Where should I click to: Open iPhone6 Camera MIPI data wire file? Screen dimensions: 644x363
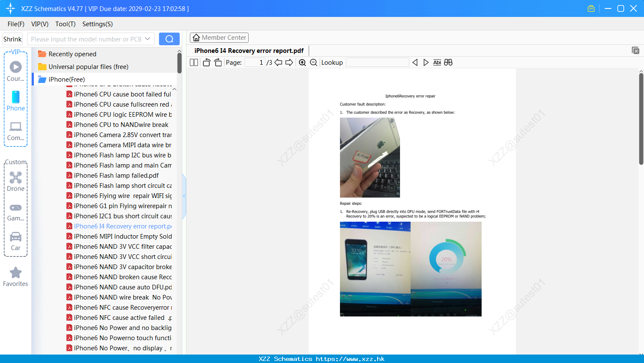pyautogui.click(x=119, y=145)
